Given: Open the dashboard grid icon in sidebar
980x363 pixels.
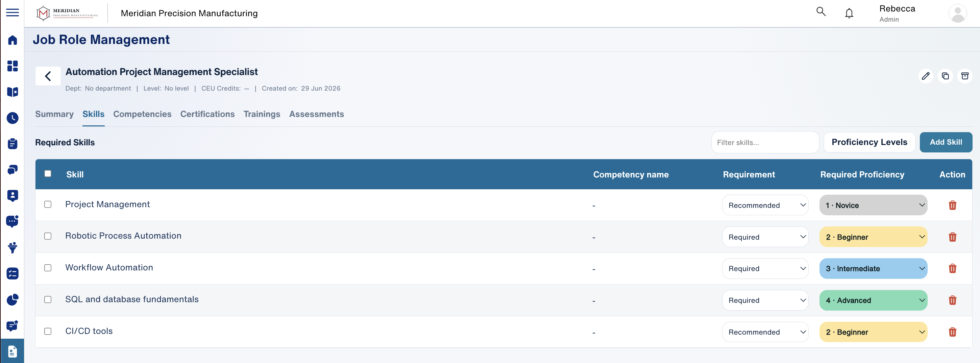Looking at the screenshot, I should click(12, 66).
